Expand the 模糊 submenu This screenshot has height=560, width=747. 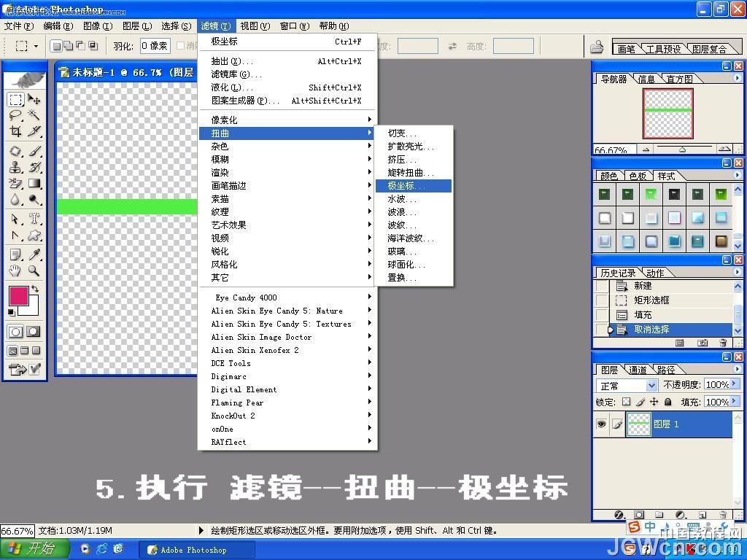click(287, 159)
